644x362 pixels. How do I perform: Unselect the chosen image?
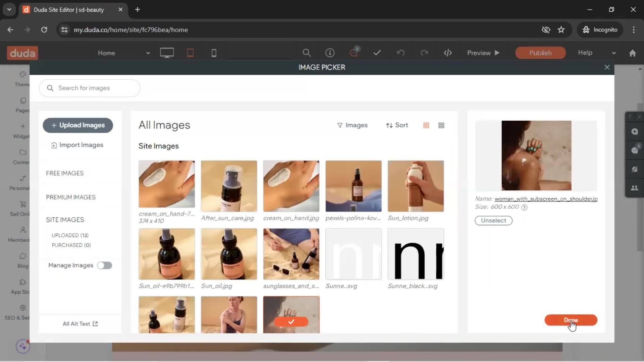click(493, 221)
